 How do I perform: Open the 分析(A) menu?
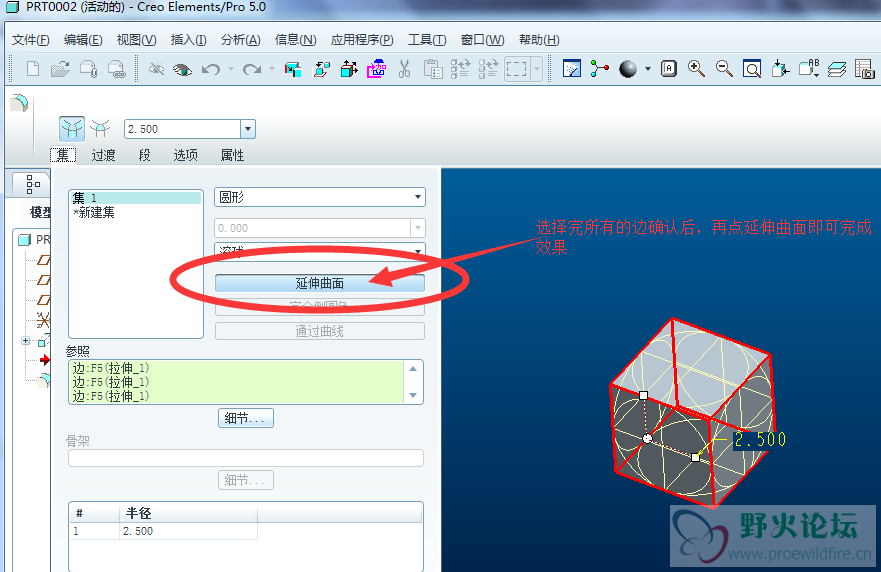pos(240,40)
